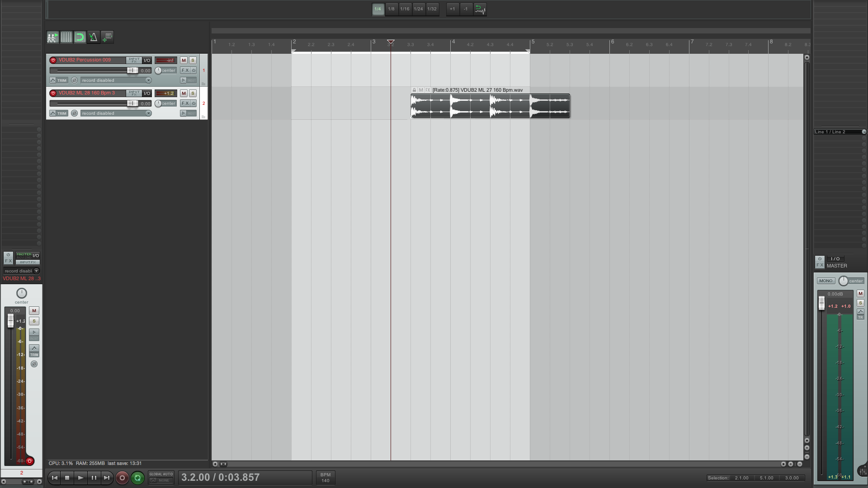
Task: Click the play button in transport
Action: tap(80, 478)
